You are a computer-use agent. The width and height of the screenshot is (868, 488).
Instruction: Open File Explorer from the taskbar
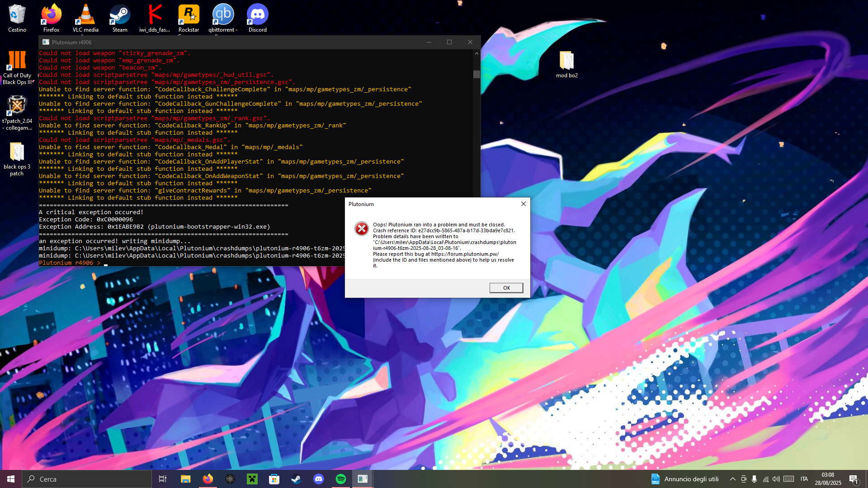click(x=186, y=479)
